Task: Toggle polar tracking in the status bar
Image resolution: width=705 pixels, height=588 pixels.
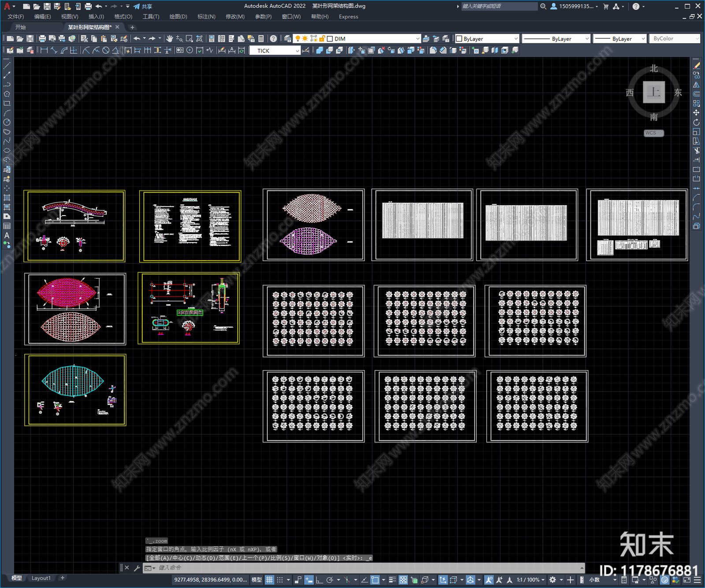Action: [330, 580]
